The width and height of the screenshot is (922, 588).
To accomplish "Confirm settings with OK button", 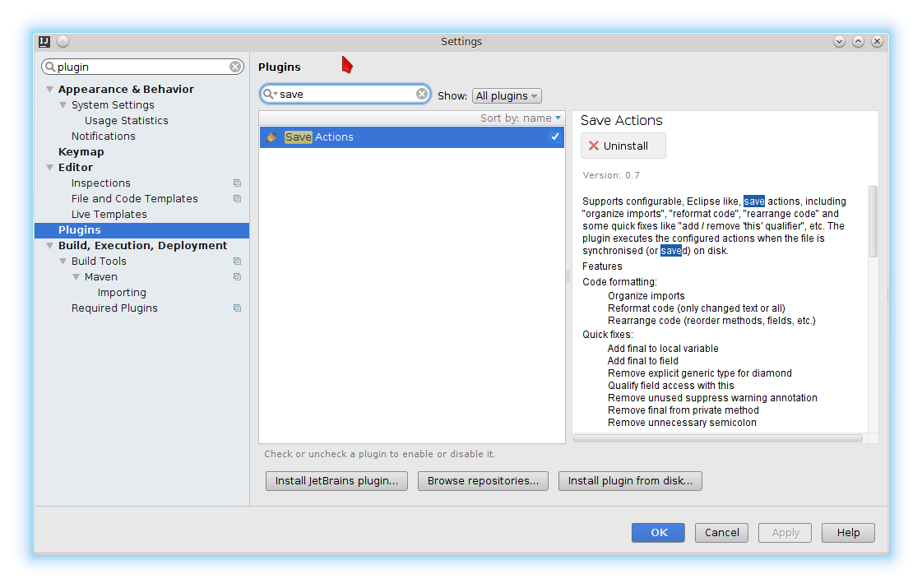I will (x=658, y=533).
